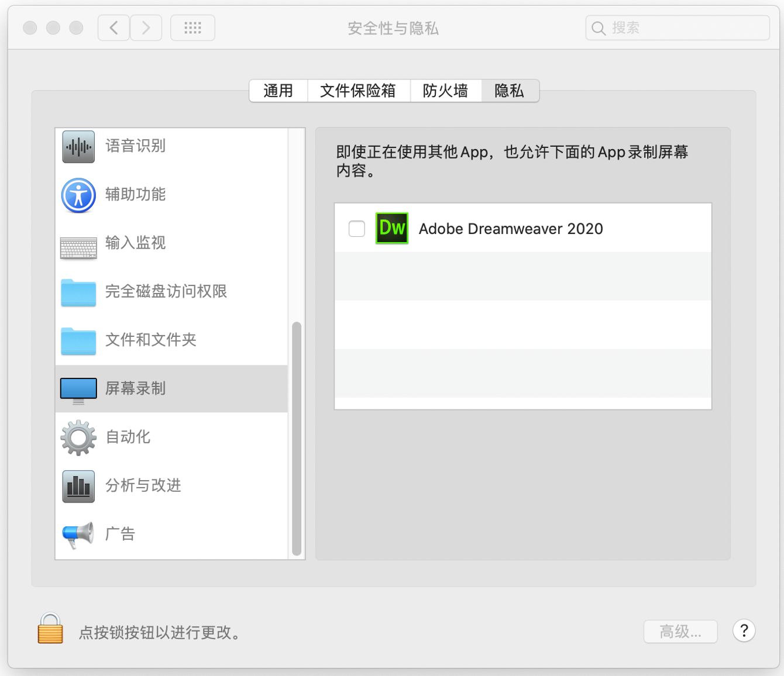This screenshot has width=784, height=676.
Task: Open 完全磁盘访问权限 folder icon
Action: [78, 292]
